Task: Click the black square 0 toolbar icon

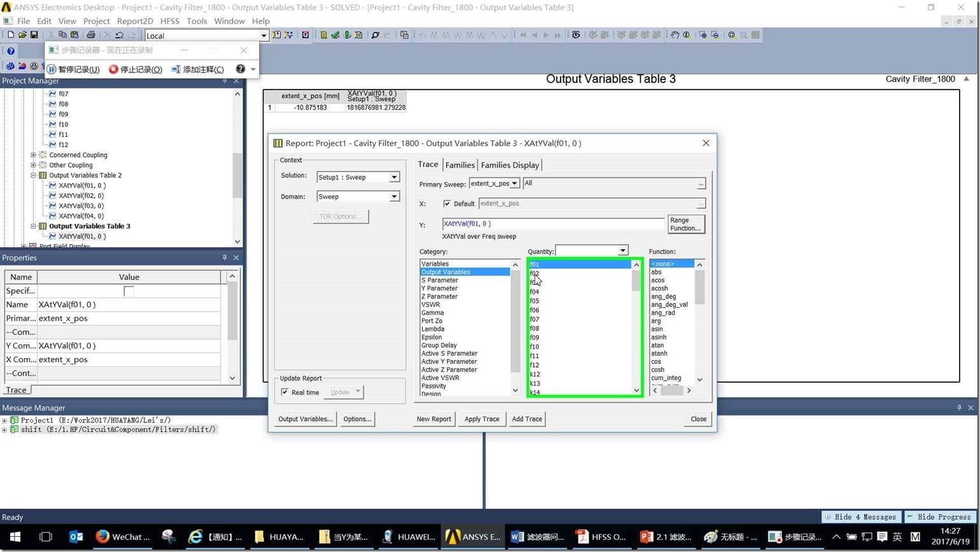Action: [x=305, y=35]
